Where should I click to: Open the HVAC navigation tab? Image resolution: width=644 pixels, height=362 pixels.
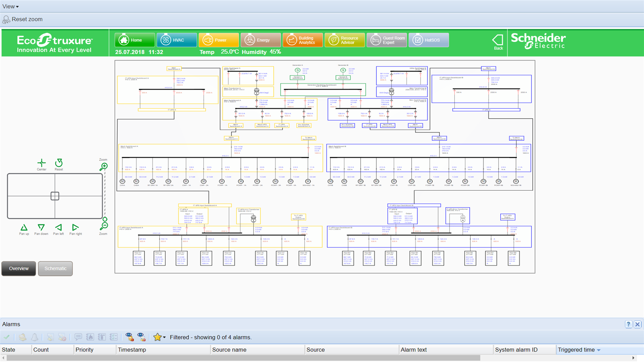pos(177,40)
